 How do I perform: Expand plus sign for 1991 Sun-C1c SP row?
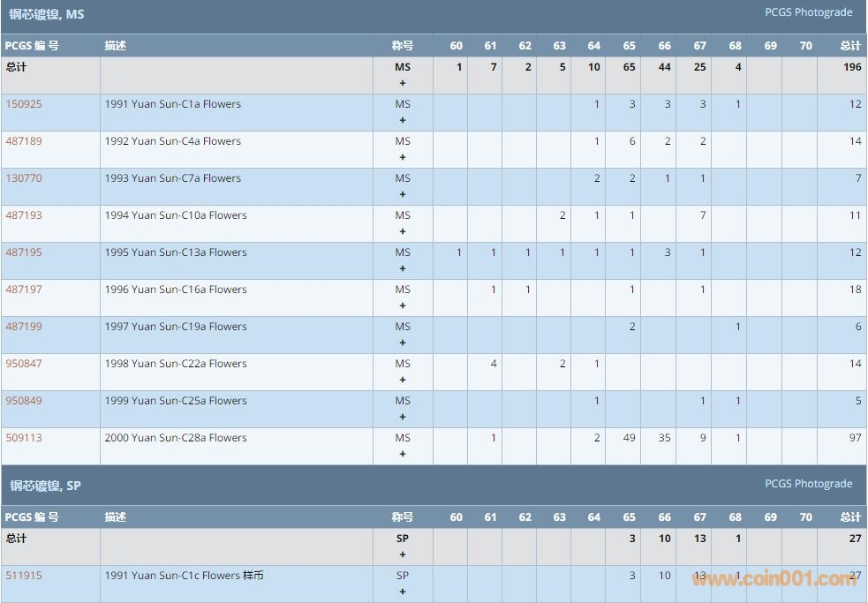pos(403,592)
